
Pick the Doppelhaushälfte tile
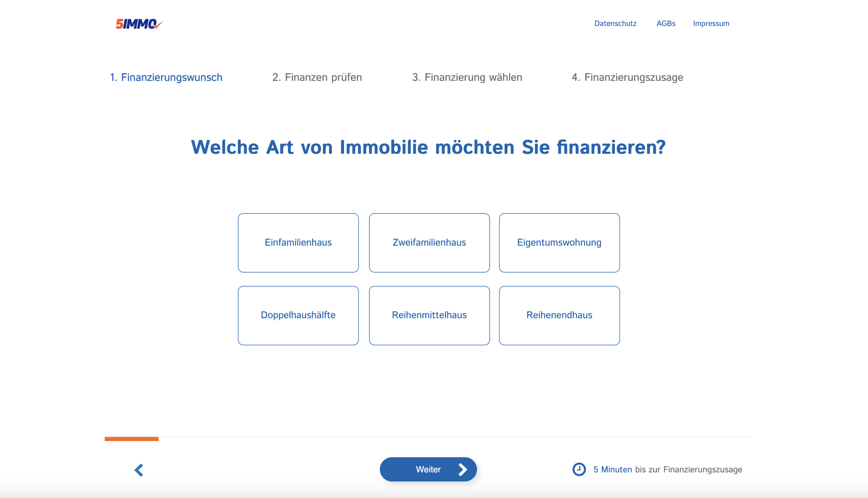point(298,315)
